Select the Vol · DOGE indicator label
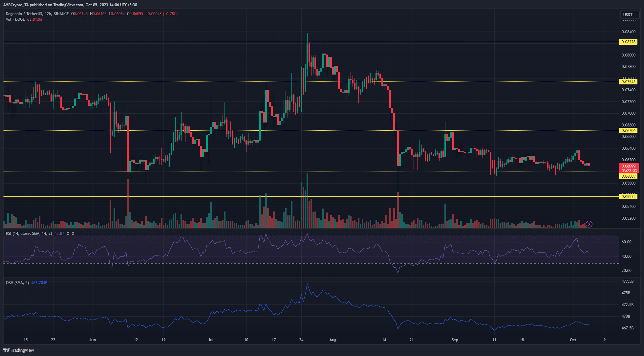Viewport: 644px width, 356px height. coord(15,19)
